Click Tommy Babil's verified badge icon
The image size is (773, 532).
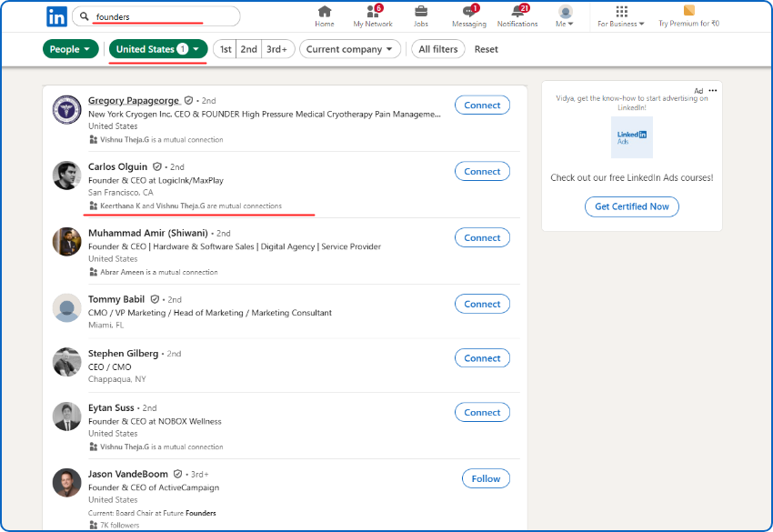tap(155, 299)
